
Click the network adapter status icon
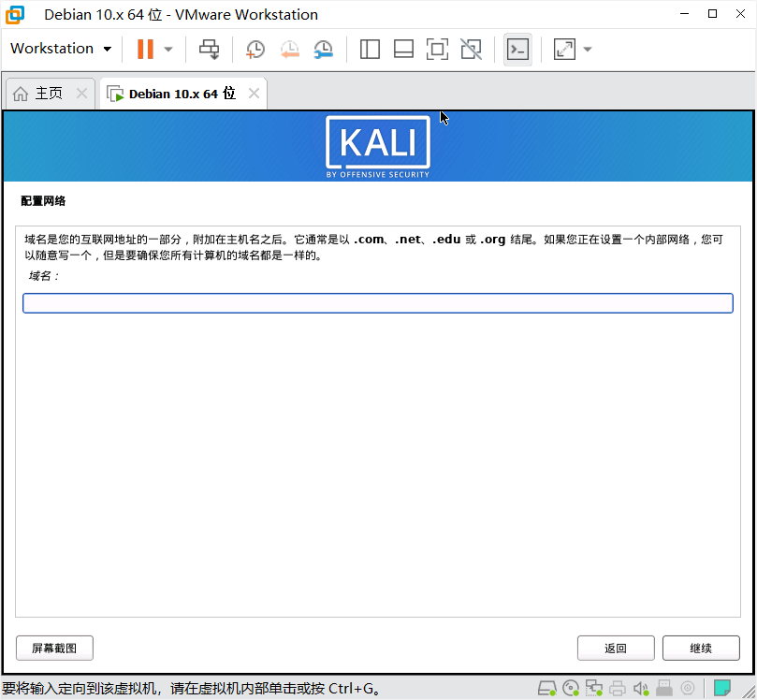point(594,688)
